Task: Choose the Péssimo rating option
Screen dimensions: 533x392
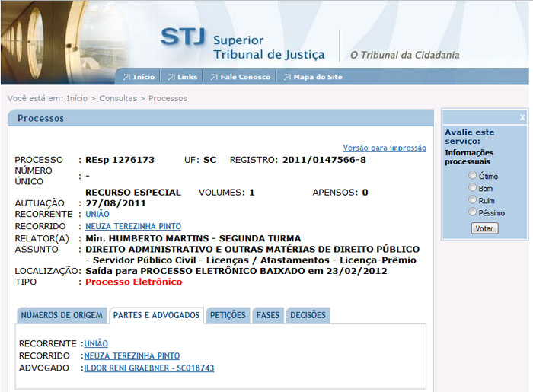Action: tap(473, 212)
